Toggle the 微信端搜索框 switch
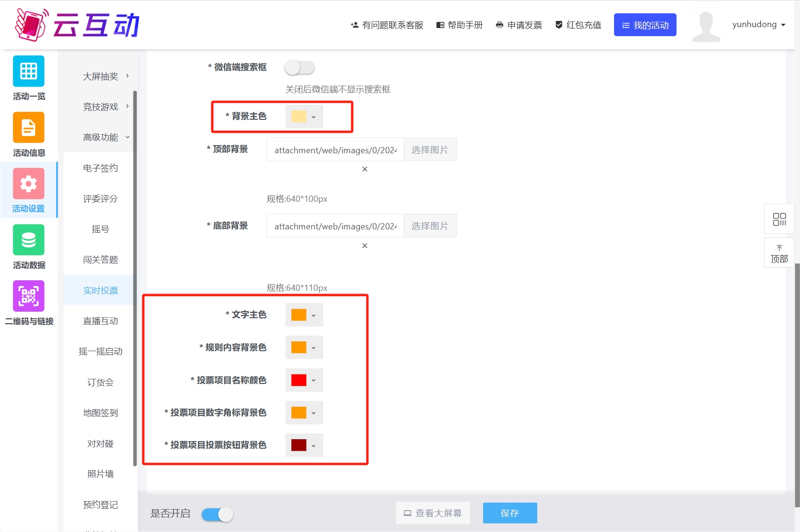This screenshot has width=800, height=532. pos(300,68)
